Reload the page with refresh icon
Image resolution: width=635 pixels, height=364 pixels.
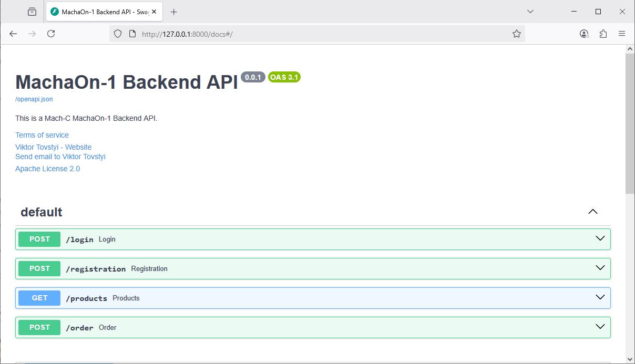51,34
